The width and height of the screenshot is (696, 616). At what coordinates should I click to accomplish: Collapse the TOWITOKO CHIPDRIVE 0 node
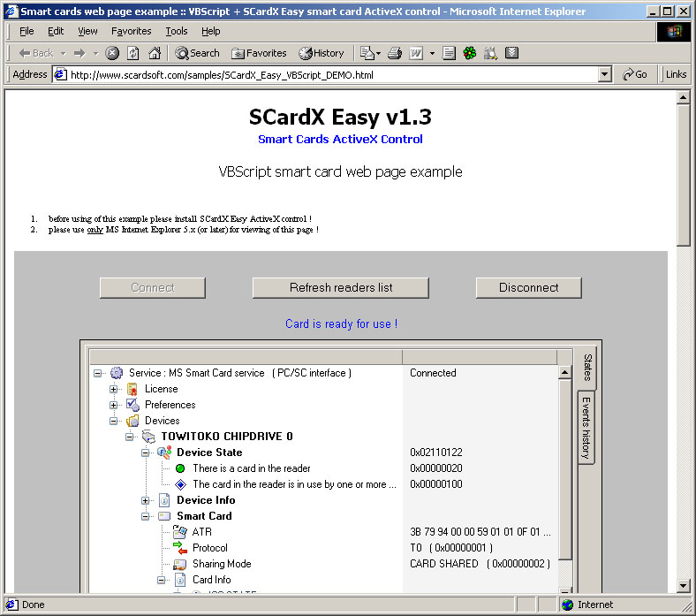point(130,437)
